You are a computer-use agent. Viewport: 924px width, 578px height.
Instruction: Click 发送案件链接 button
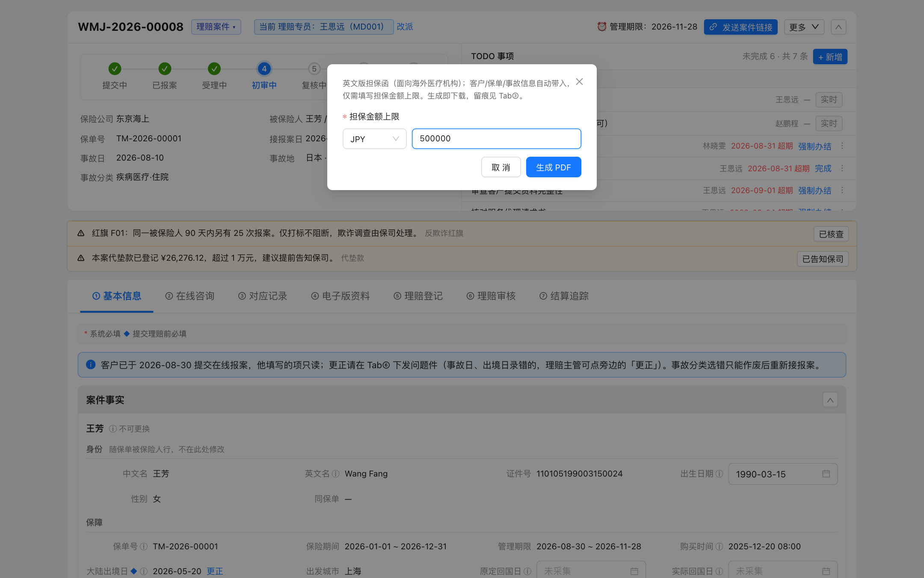click(740, 27)
